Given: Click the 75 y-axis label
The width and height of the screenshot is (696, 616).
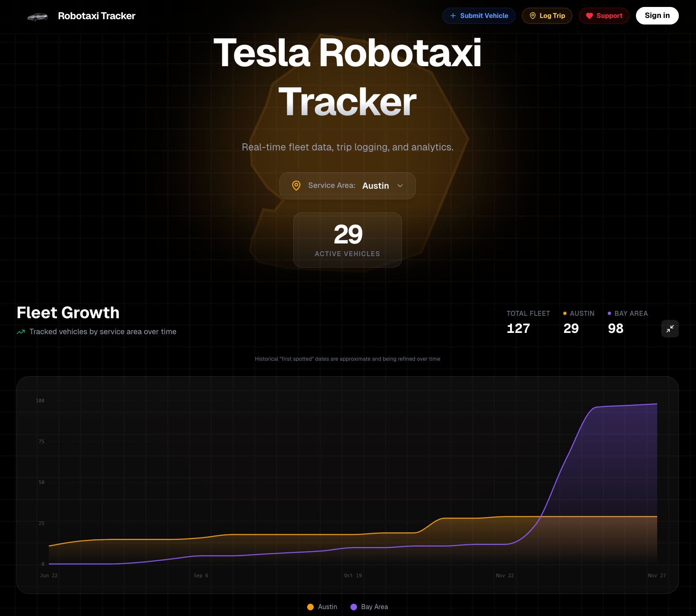Looking at the screenshot, I should tap(41, 442).
